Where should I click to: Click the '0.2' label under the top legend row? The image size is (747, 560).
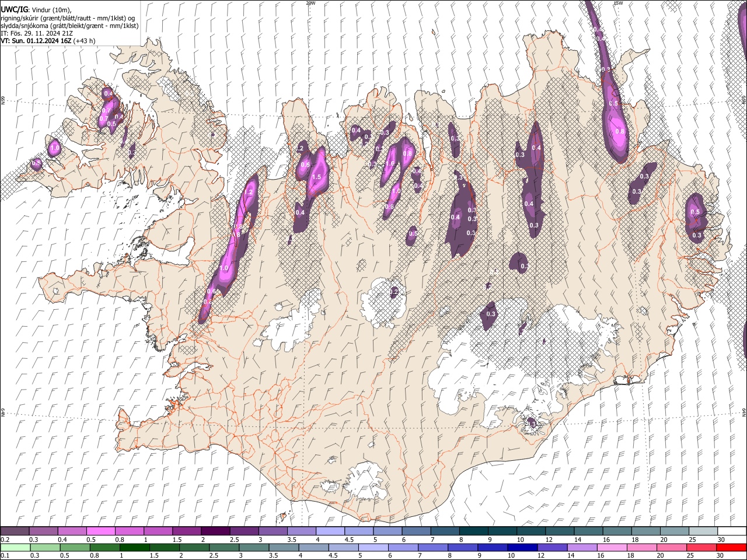tap(5, 540)
